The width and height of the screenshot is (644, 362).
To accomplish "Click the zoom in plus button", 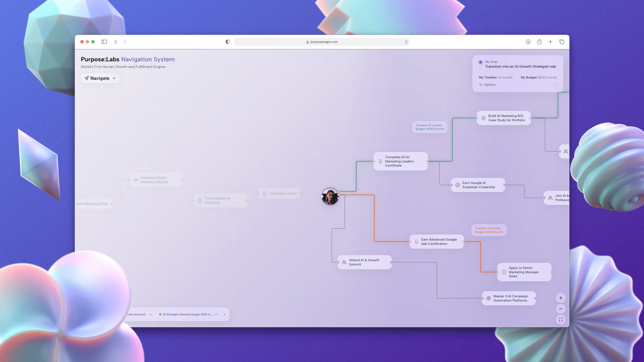I will click(560, 298).
